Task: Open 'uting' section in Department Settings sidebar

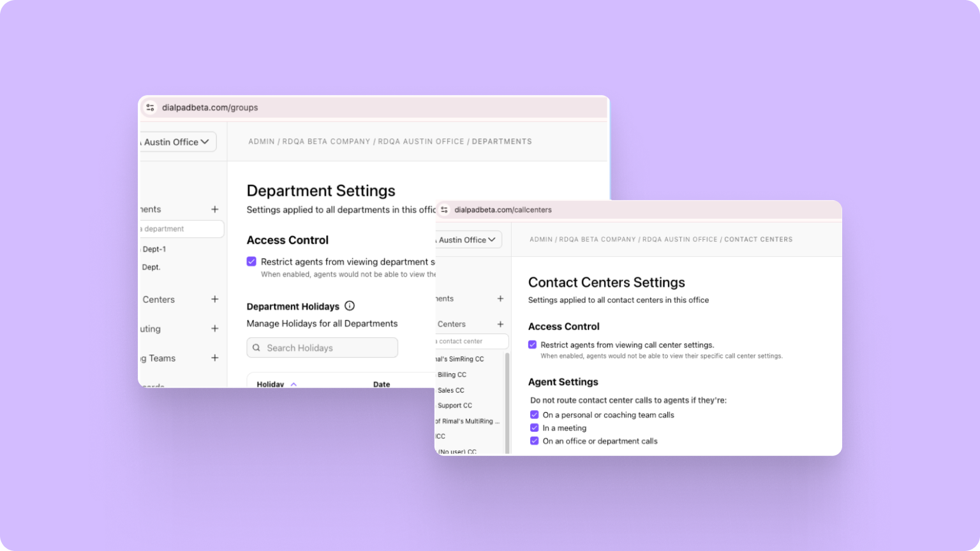Action: click(150, 329)
